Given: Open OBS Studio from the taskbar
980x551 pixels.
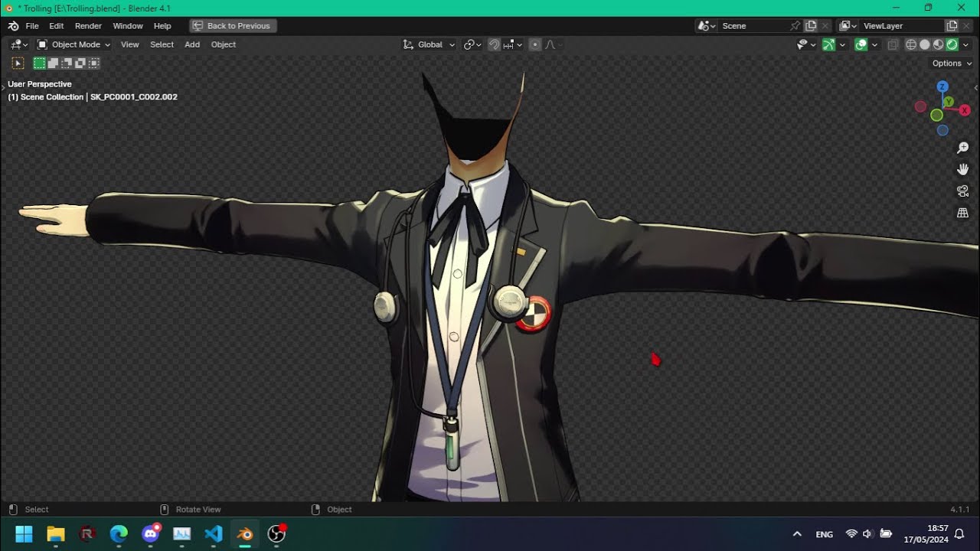Looking at the screenshot, I should click(276, 533).
